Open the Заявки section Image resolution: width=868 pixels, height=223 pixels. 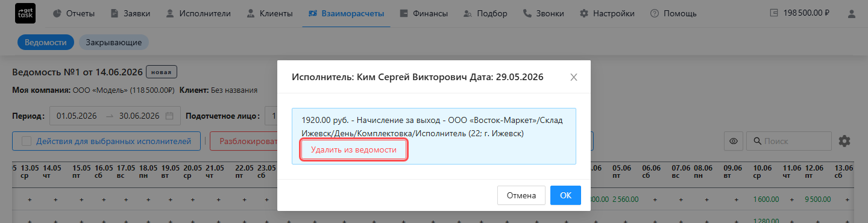(x=131, y=13)
